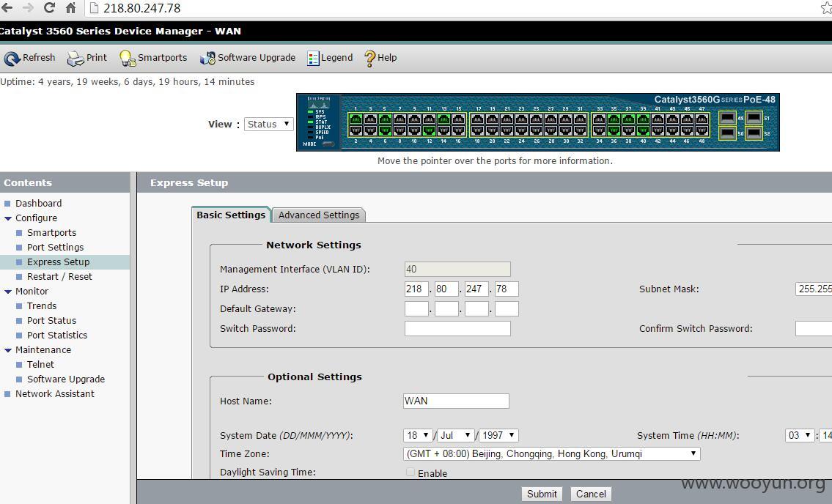Click port 17 on the switch image

(477, 119)
